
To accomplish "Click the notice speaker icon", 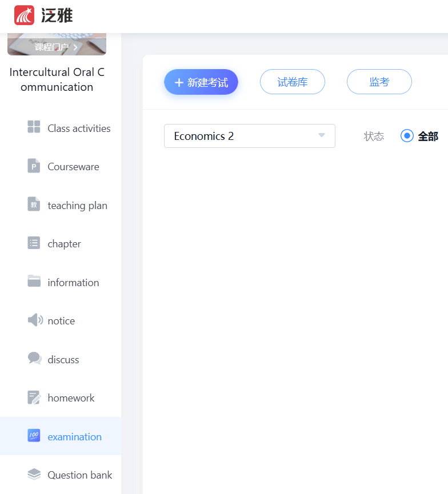I will 35,320.
